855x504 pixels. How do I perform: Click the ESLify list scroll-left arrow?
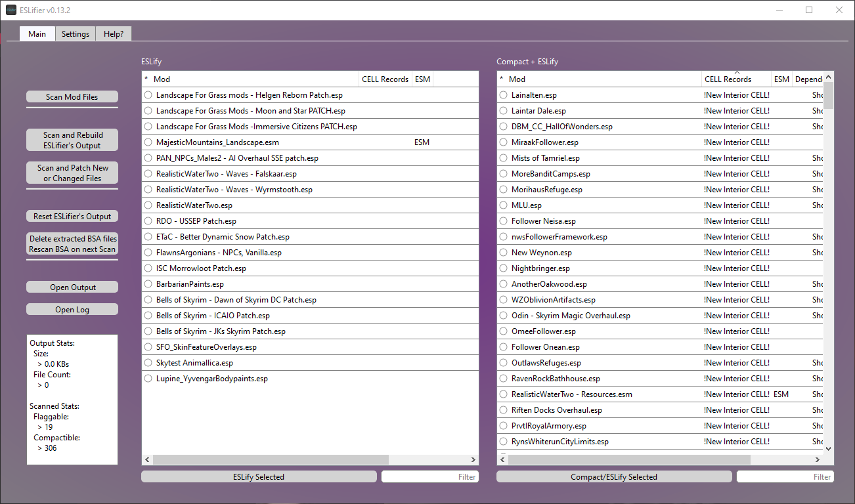pos(147,460)
